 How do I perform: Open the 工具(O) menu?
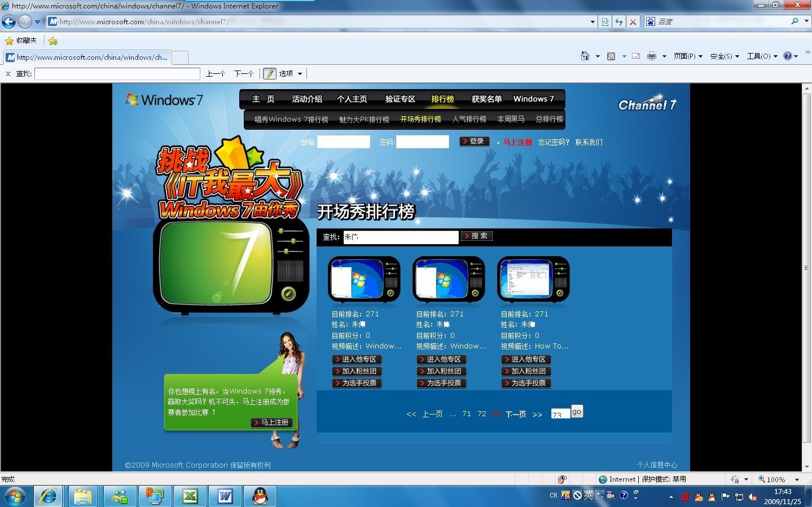click(762, 56)
